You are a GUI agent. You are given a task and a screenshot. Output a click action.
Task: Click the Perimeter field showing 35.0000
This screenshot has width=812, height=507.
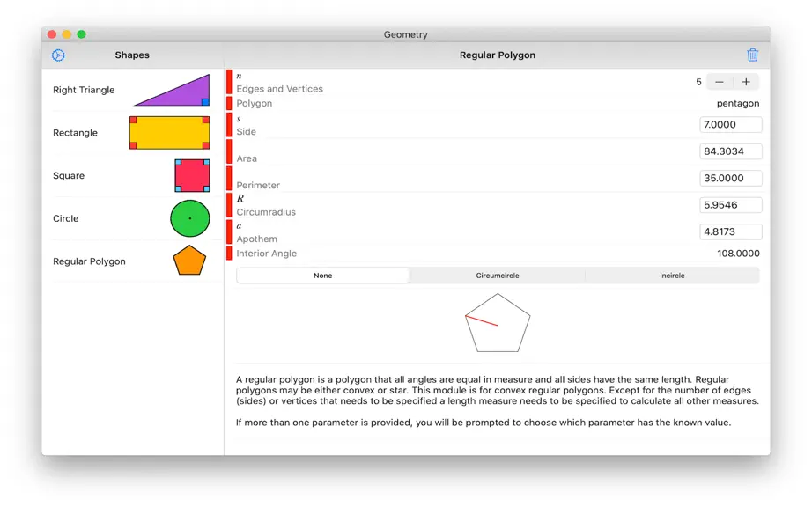pos(731,178)
